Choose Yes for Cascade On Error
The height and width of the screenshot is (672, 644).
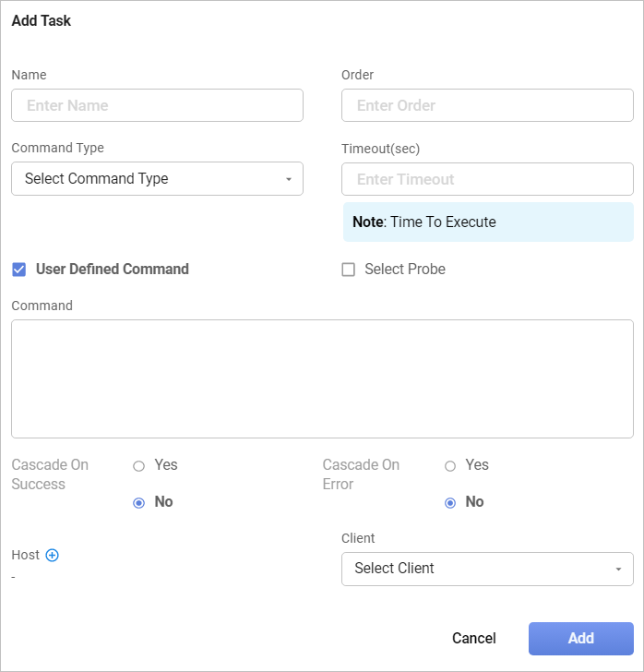click(x=450, y=466)
